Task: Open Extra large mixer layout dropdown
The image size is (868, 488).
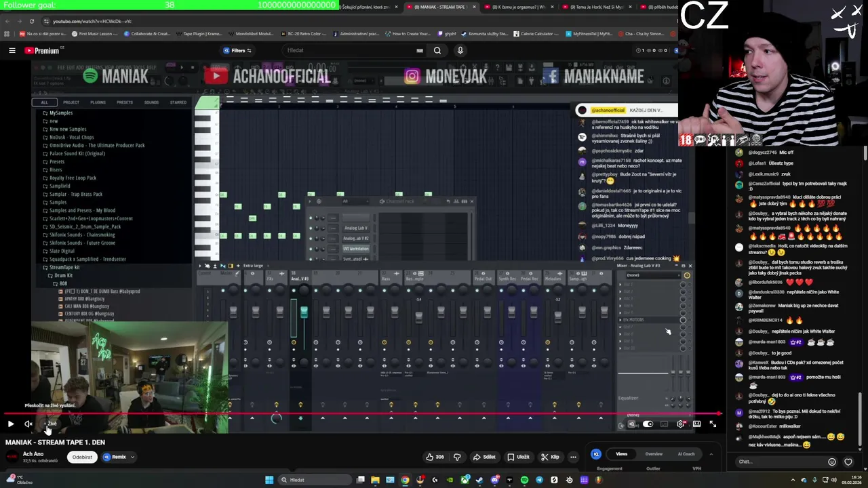Action: pyautogui.click(x=253, y=266)
